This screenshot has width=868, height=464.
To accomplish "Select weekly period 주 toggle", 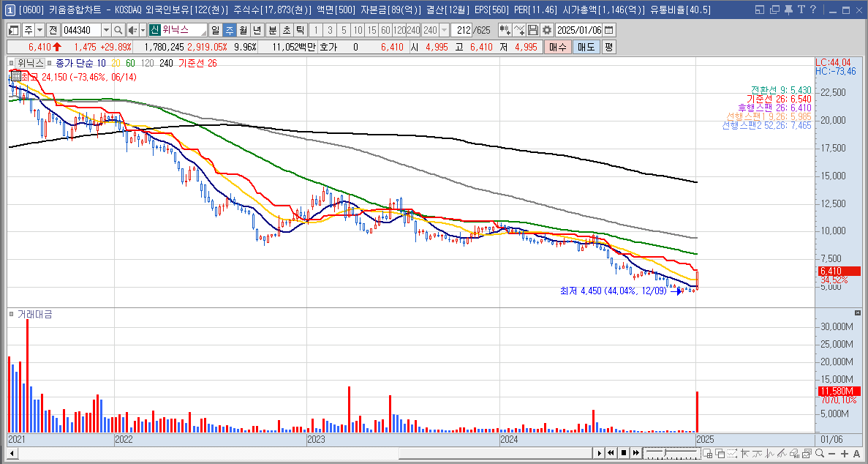I will pyautogui.click(x=229, y=30).
